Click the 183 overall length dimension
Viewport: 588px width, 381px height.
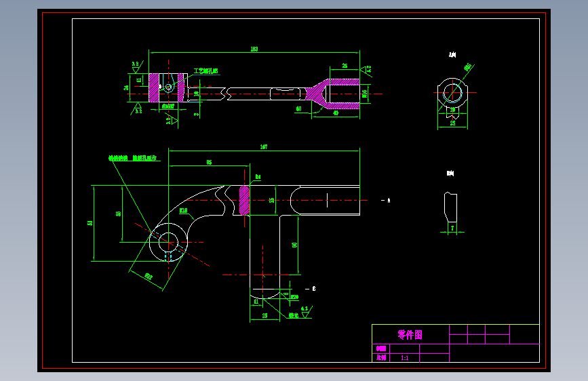click(x=254, y=49)
